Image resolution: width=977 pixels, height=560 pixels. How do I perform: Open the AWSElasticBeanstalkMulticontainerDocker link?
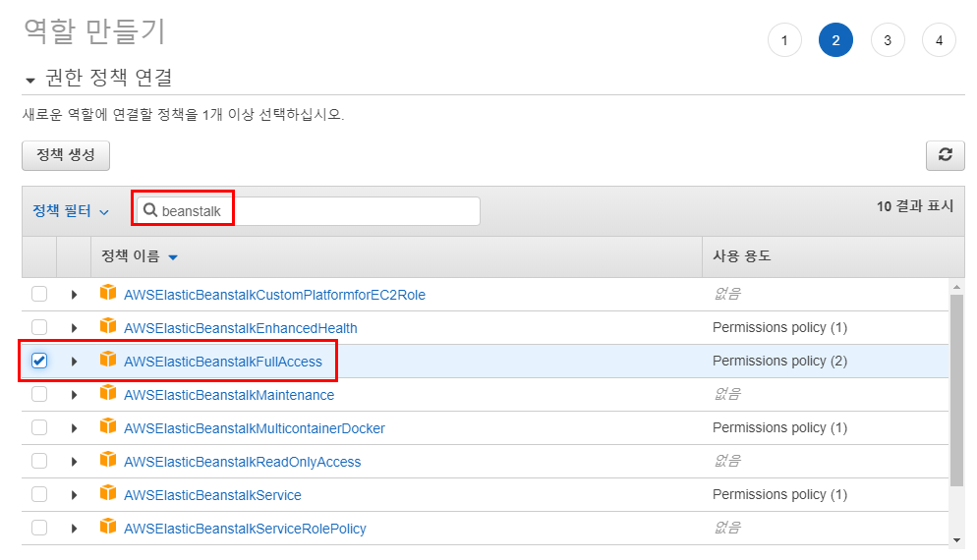(255, 428)
